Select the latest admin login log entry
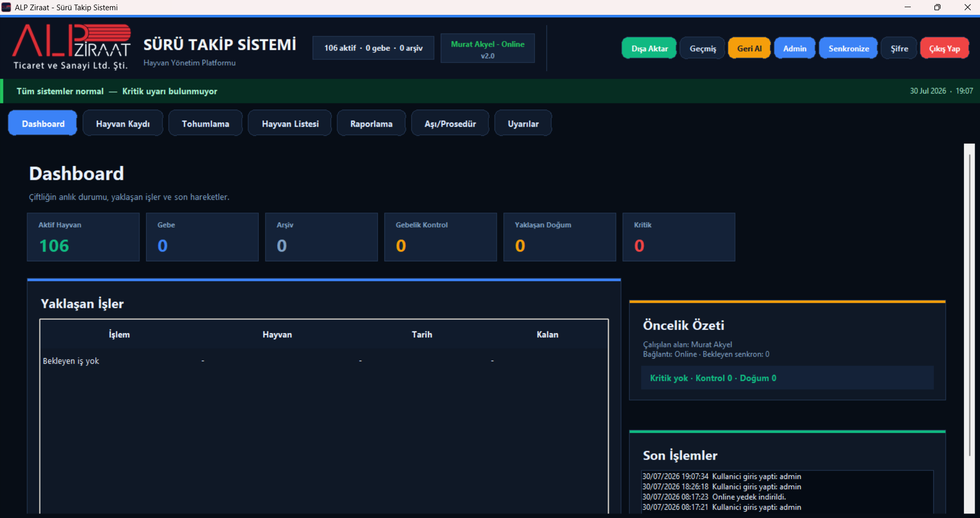The image size is (980, 518). coord(722,476)
